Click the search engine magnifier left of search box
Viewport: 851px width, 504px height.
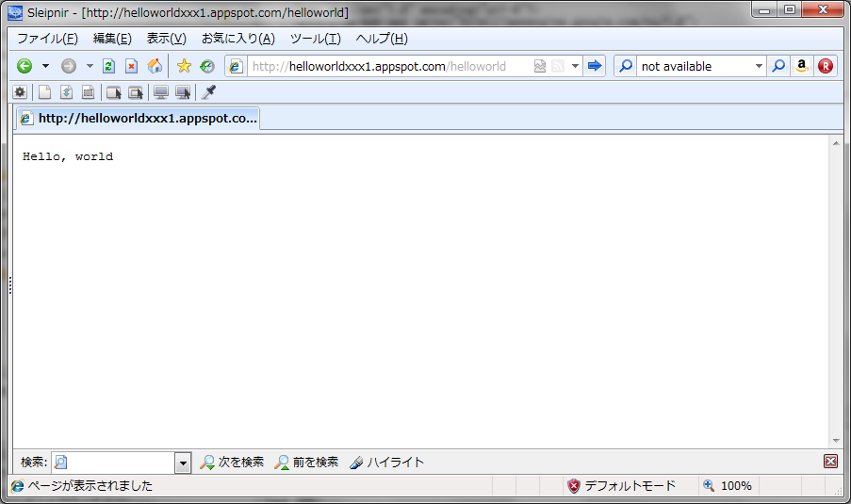coord(626,66)
